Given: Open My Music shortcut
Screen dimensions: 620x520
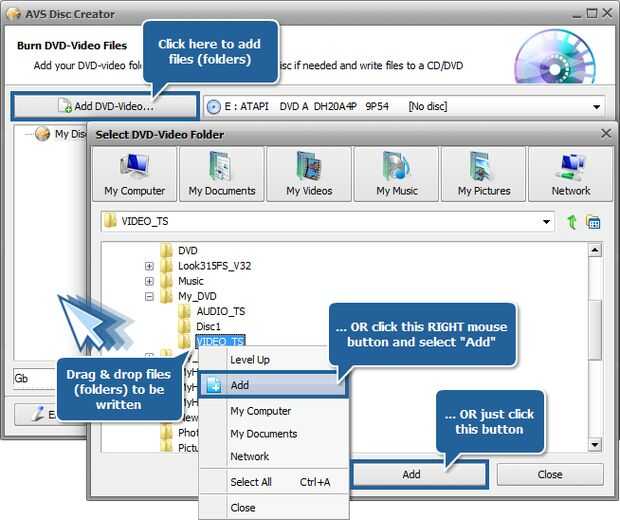Looking at the screenshot, I should [x=397, y=174].
